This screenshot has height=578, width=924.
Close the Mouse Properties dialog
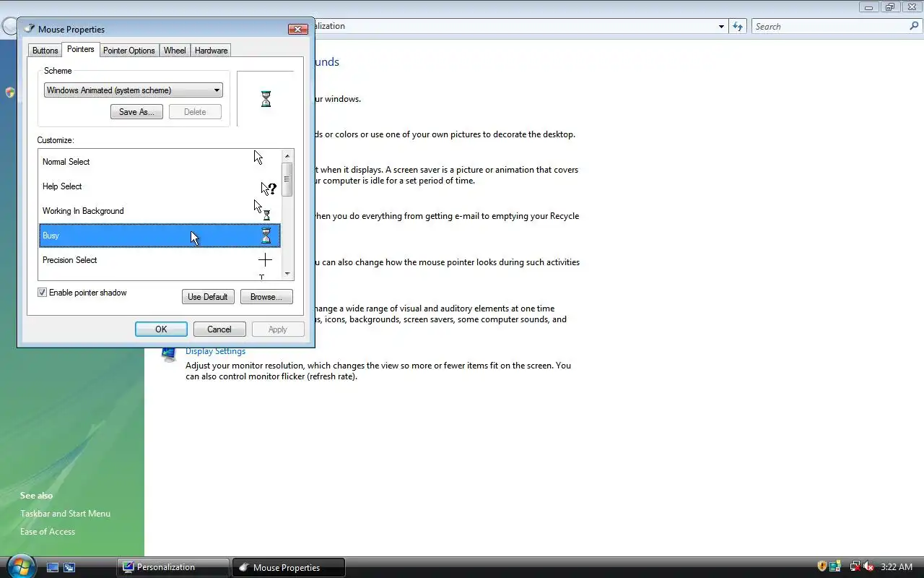pos(298,29)
